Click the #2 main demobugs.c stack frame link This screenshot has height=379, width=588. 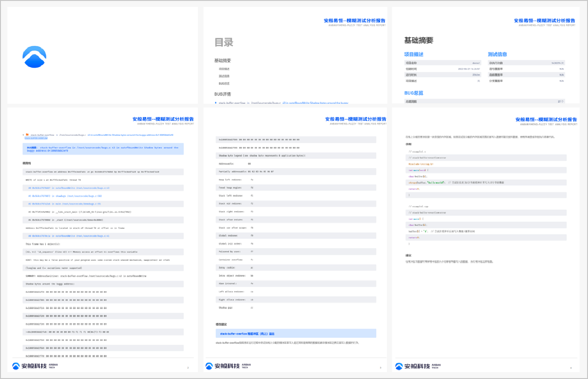point(64,204)
